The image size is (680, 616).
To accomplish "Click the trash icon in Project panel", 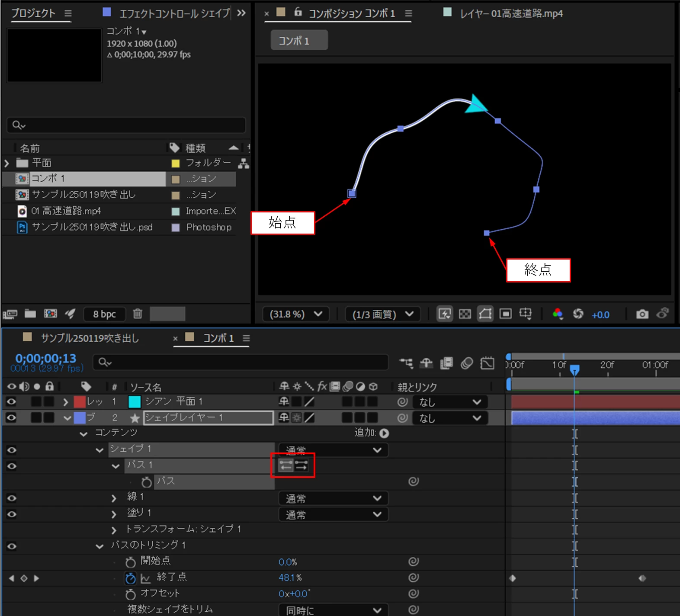I will (x=138, y=314).
